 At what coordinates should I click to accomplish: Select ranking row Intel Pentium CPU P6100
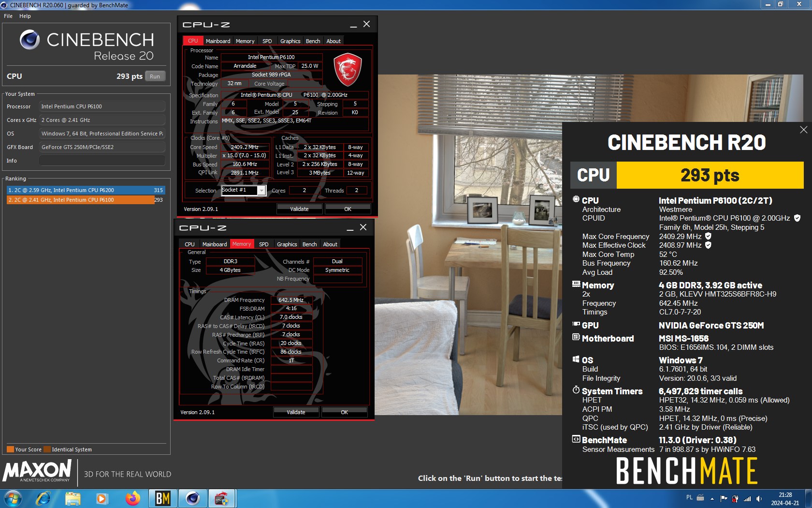tap(86, 200)
